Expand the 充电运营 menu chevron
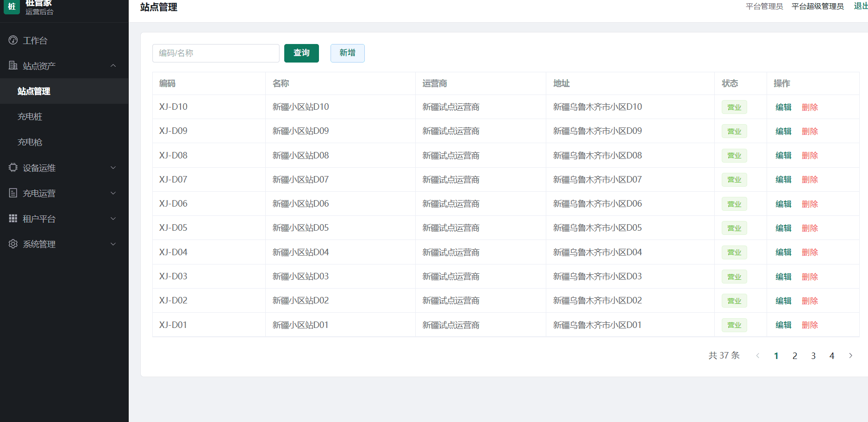 point(113,193)
